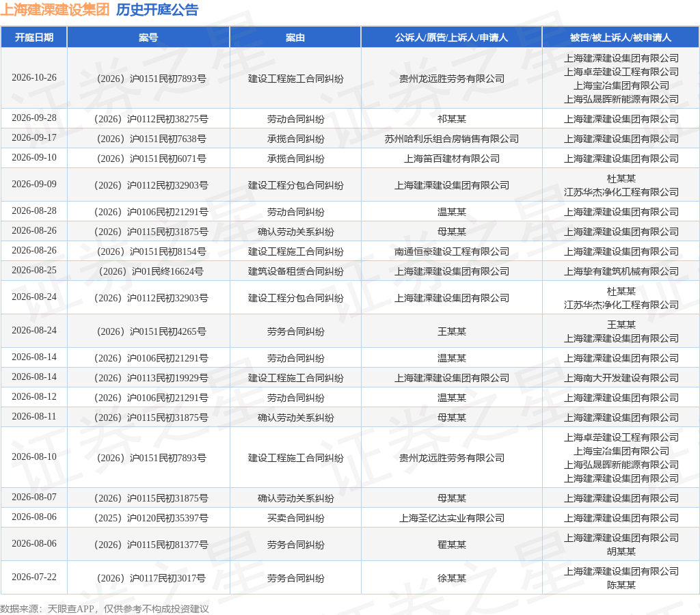This screenshot has height=615, width=700.
Task: Click the 公诉人/原告/上诉人/申请人 column header
Action: click(x=451, y=38)
